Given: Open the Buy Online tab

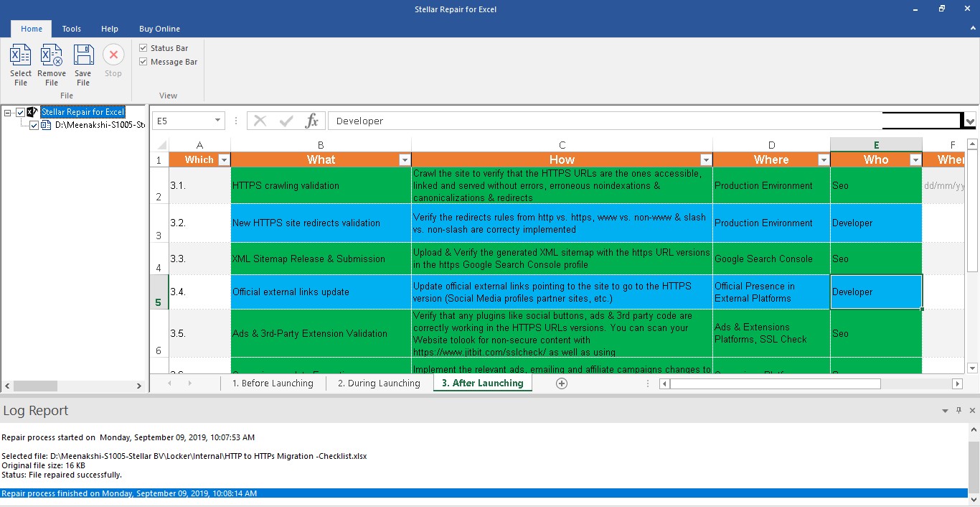Looking at the screenshot, I should point(159,29).
